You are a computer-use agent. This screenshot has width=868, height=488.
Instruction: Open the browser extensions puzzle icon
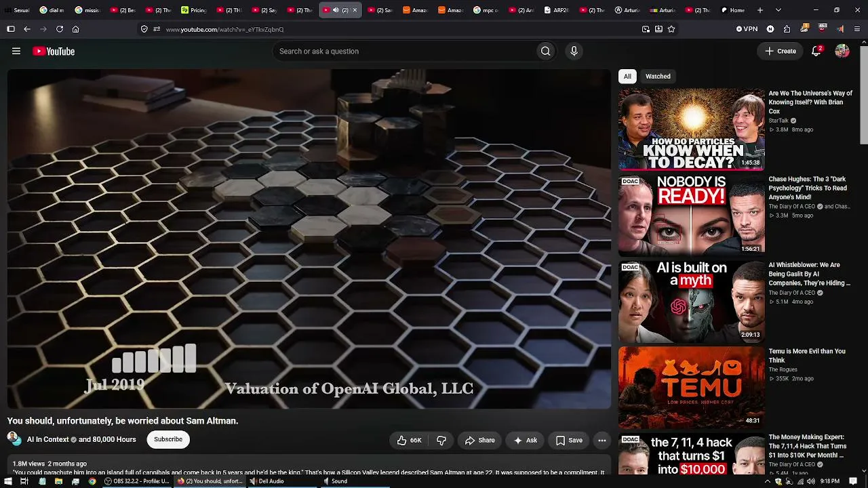(787, 29)
